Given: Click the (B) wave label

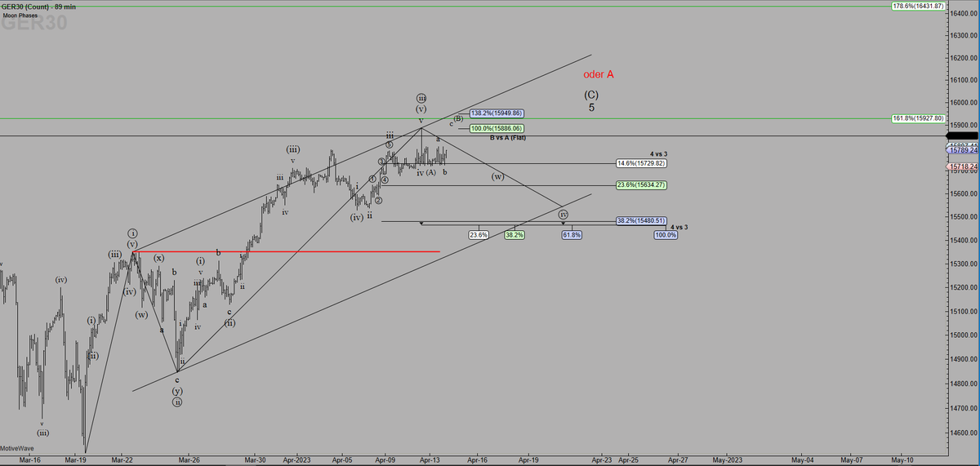Looking at the screenshot, I should (459, 118).
